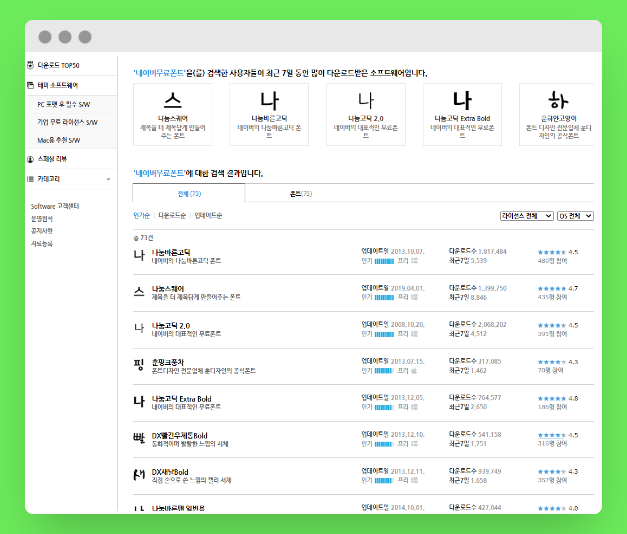
Task: Open the 나눔스퀘어 title in results list
Action: coord(168,289)
